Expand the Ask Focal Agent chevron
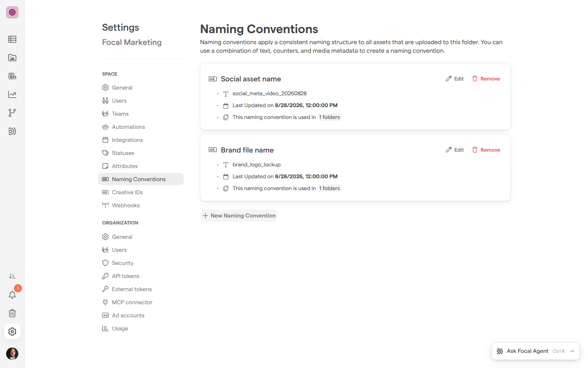Viewport: 588px width, 368px height. 572,351
